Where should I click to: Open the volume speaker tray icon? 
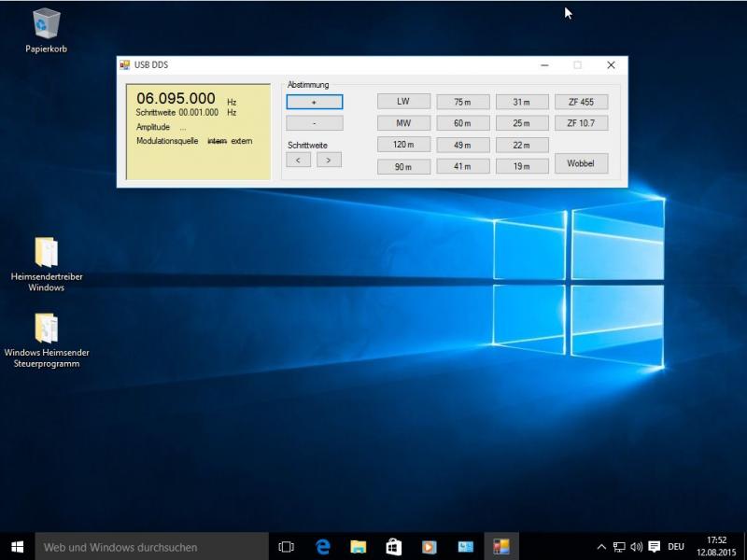tap(636, 546)
